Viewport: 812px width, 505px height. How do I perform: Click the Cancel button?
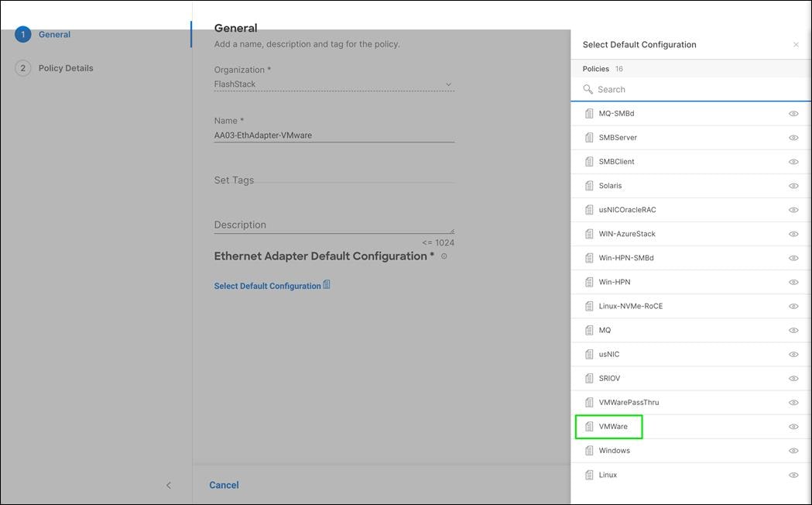(x=224, y=484)
